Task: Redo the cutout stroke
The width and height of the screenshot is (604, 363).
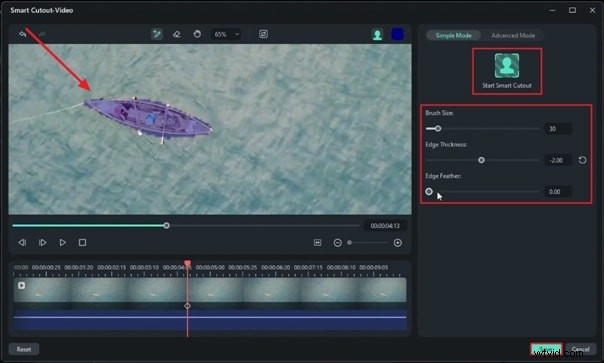Action: (x=42, y=34)
